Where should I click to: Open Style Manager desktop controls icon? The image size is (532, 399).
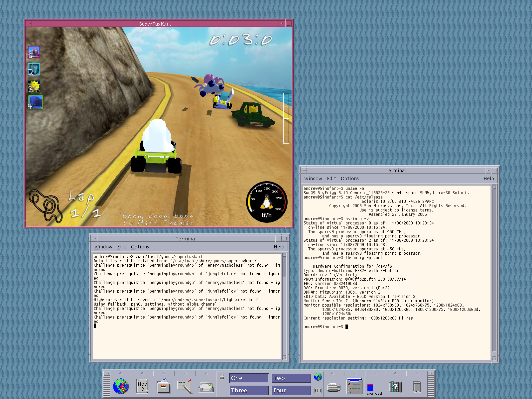coord(354,386)
